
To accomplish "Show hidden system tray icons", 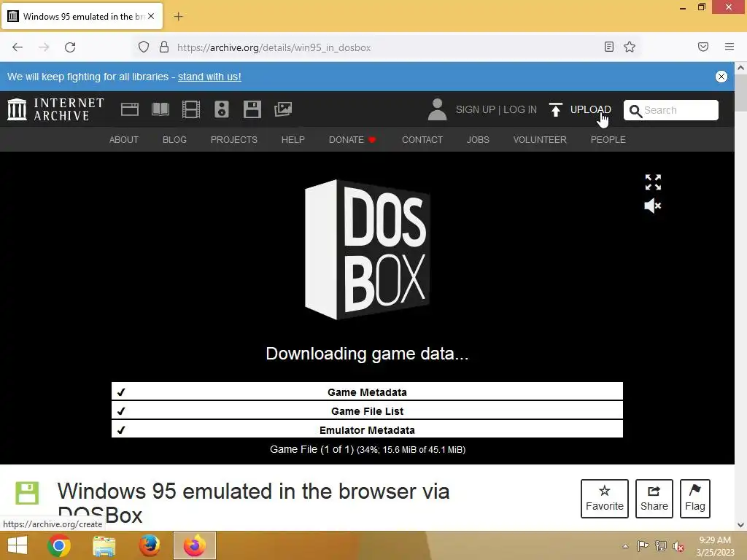I will coord(625,546).
